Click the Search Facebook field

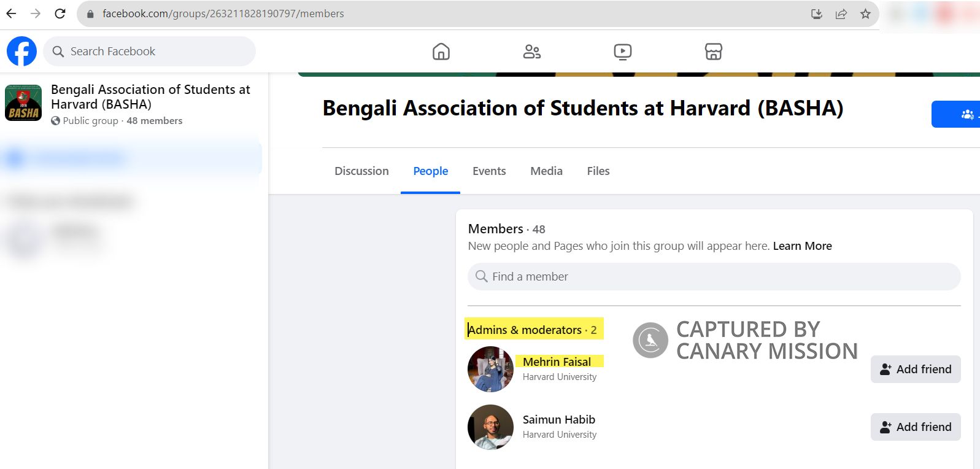pos(149,51)
